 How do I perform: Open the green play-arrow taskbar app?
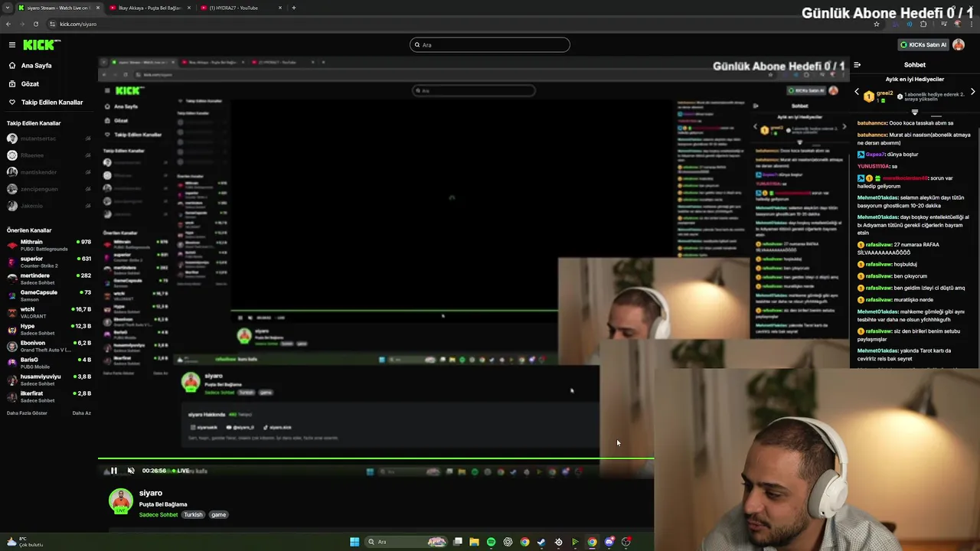[x=575, y=542]
